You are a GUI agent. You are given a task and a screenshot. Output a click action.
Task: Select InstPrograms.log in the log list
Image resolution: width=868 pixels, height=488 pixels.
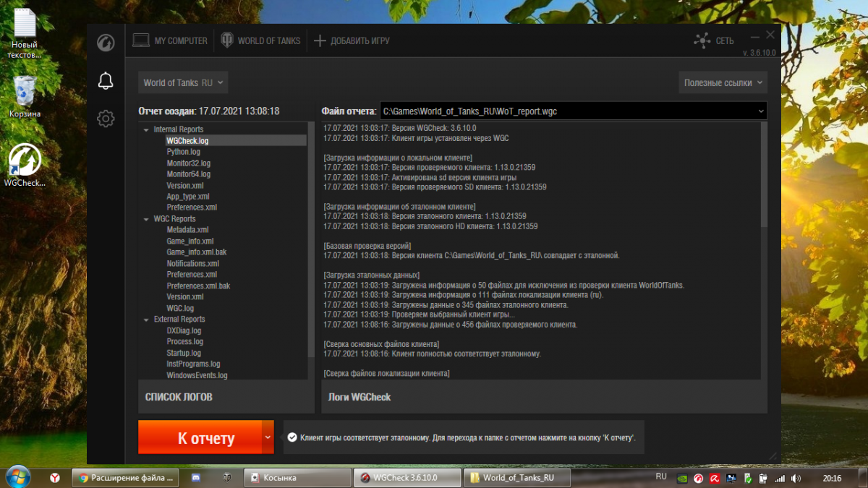click(x=193, y=364)
